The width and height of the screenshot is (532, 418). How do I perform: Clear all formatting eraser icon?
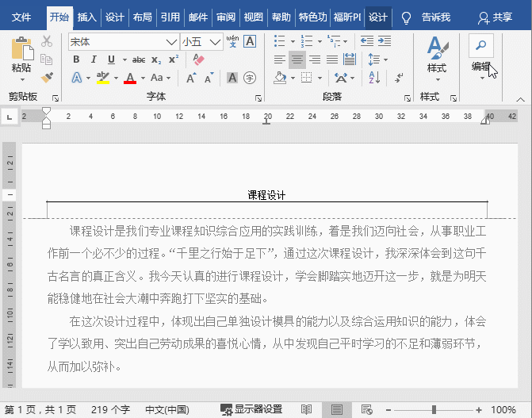tap(198, 59)
